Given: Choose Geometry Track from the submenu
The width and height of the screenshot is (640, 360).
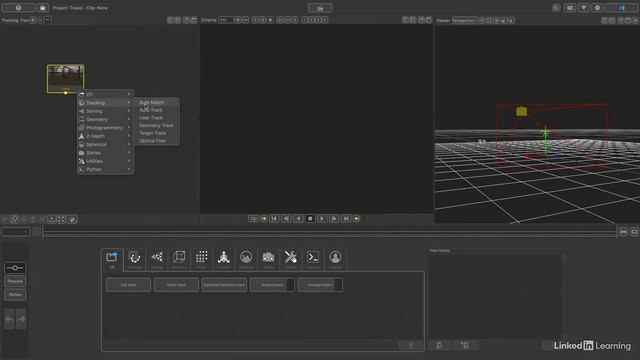Looking at the screenshot, I should (156, 125).
